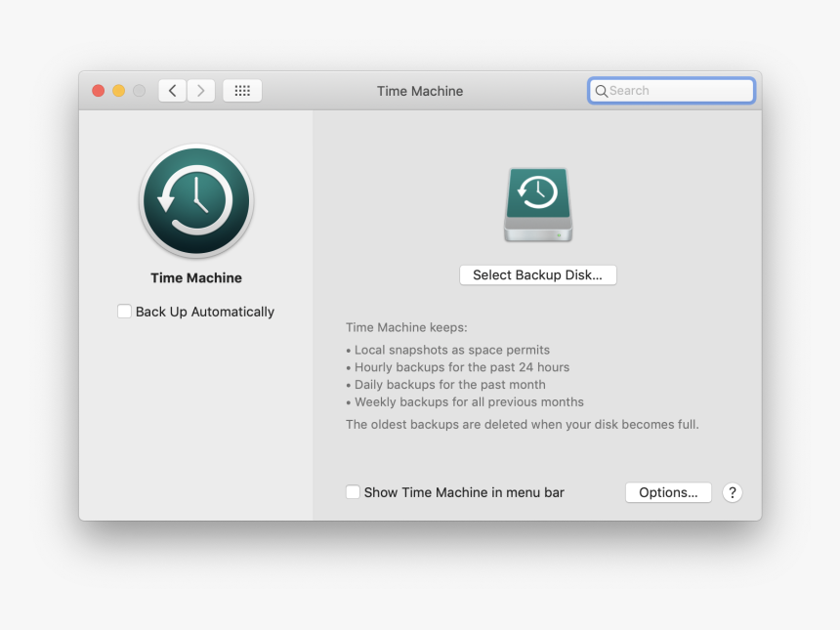Click the 'Time Machine keeps:' heading text
Image resolution: width=840 pixels, height=630 pixels.
click(406, 328)
